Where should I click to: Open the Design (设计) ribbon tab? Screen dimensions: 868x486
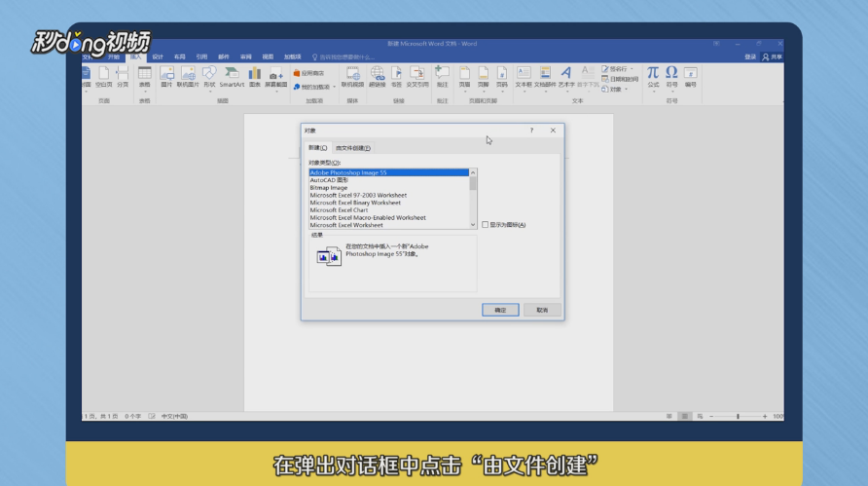pyautogui.click(x=158, y=57)
